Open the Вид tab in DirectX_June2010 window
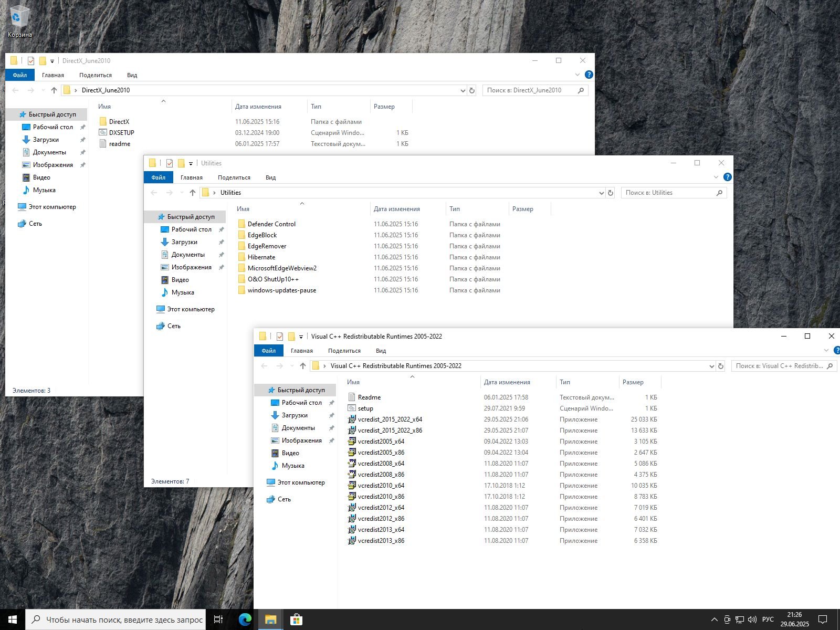This screenshot has width=840, height=630. 132,75
